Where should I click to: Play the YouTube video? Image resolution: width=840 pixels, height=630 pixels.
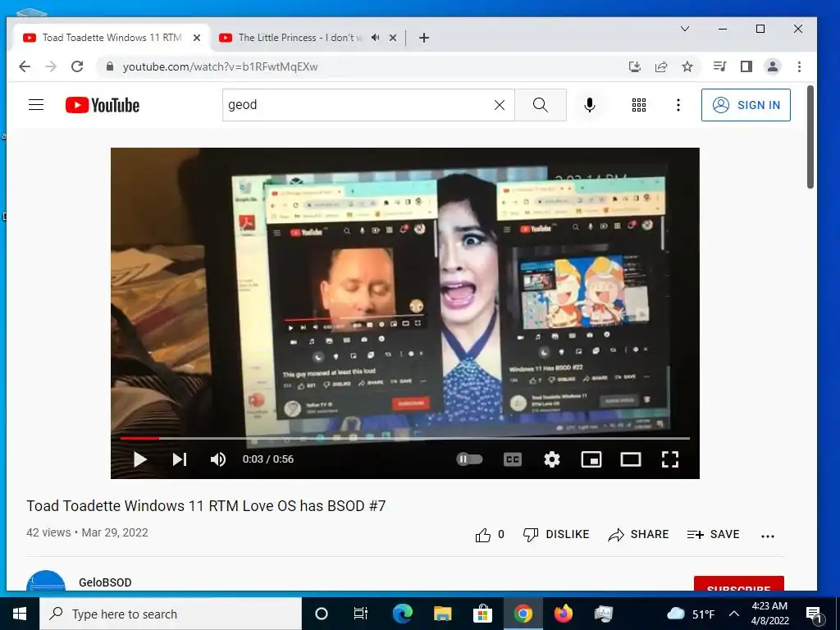pos(139,459)
